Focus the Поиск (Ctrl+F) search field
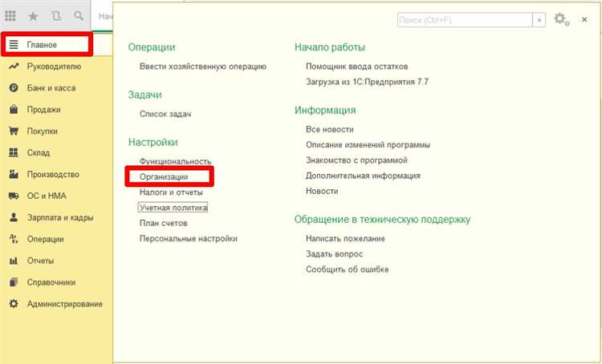This screenshot has height=364, width=602. [465, 20]
